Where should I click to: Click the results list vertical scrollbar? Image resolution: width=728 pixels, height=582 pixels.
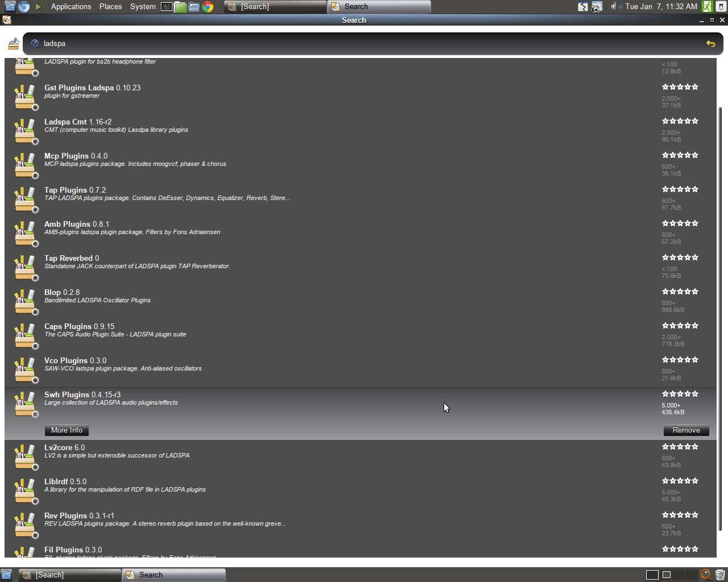point(721,318)
